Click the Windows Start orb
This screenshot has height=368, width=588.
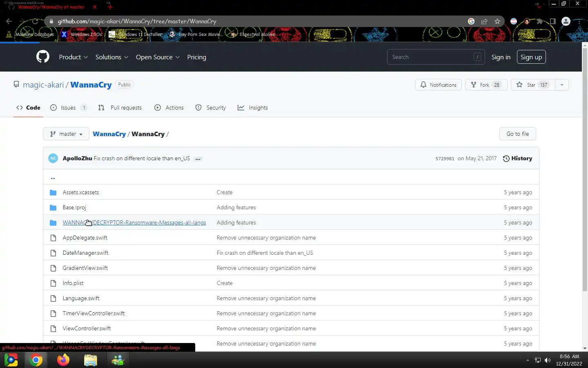11,360
